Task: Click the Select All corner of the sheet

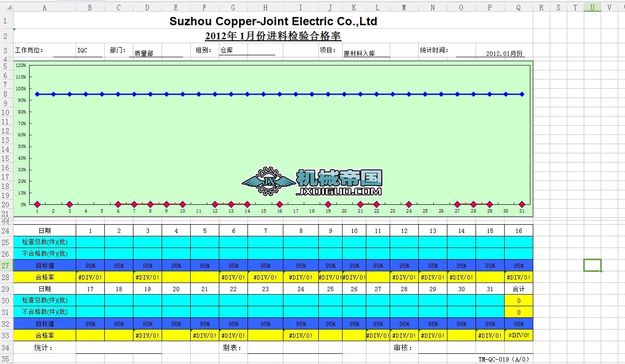Action: pos(6,7)
